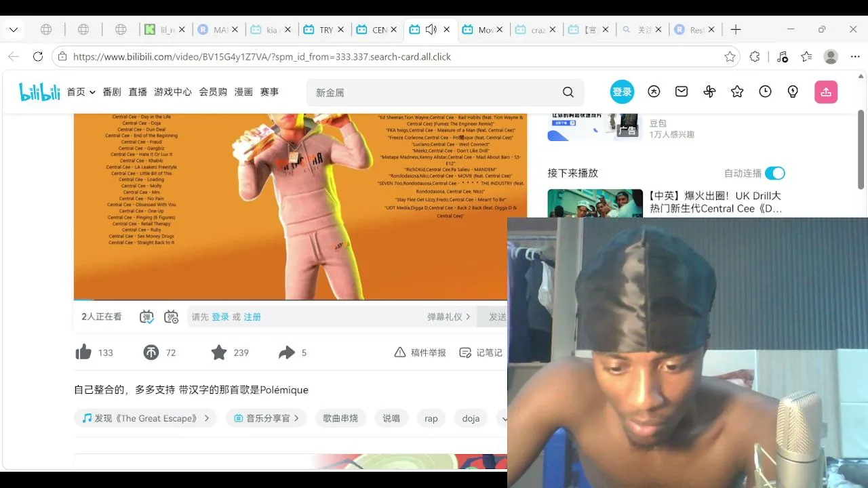Open browser extensions puzzle icon
The image size is (868, 488).
pos(755,57)
